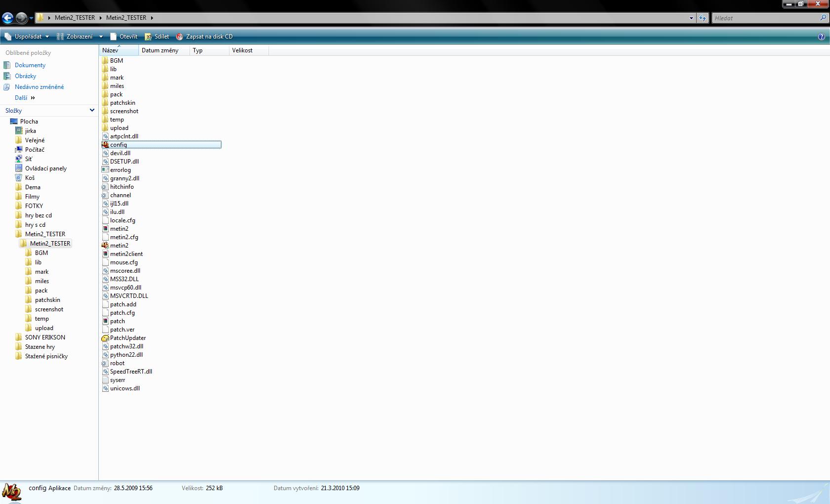The width and height of the screenshot is (830, 504).
Task: Open the Dokumenty favorite link
Action: tap(30, 65)
